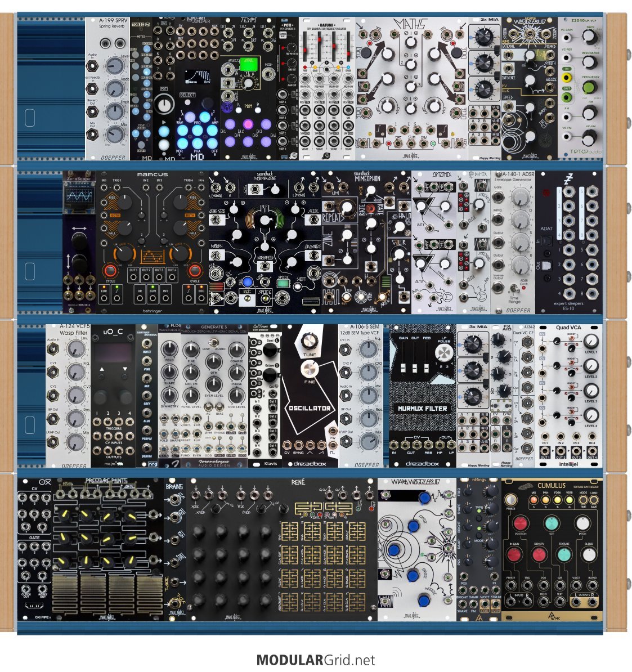Click the COARSE knob on Generate 3
Viewport: 632px width, 672px height.
click(x=236, y=350)
